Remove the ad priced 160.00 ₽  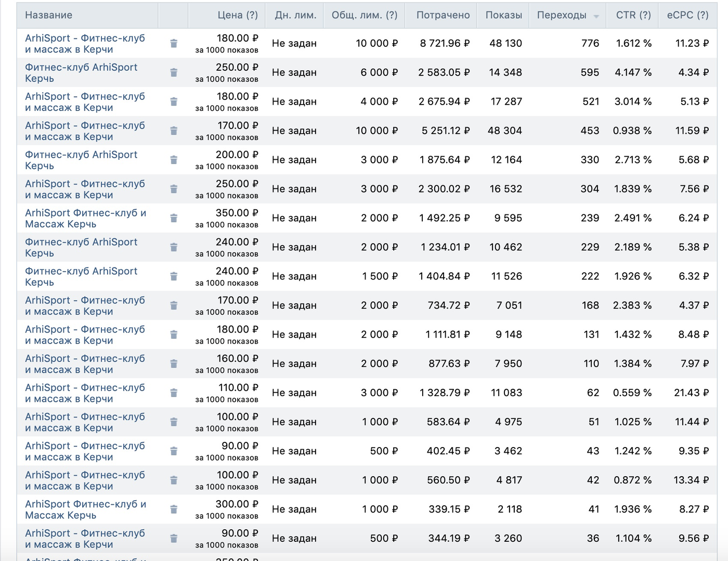[x=174, y=364]
